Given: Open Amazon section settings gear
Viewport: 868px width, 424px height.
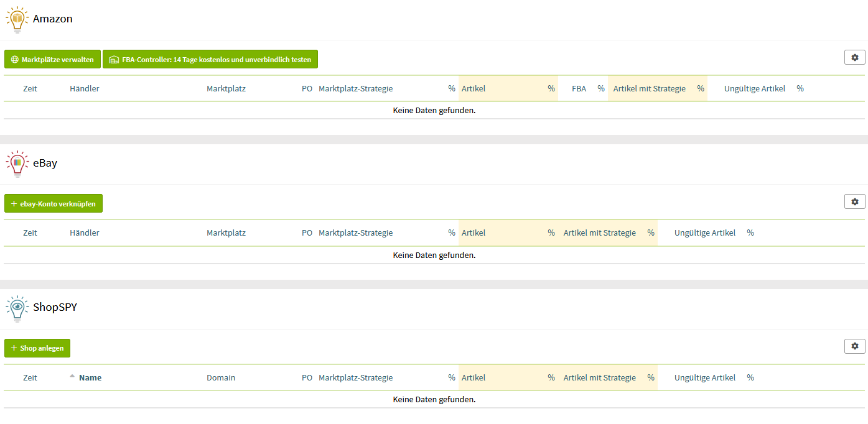Looking at the screenshot, I should click(x=854, y=57).
